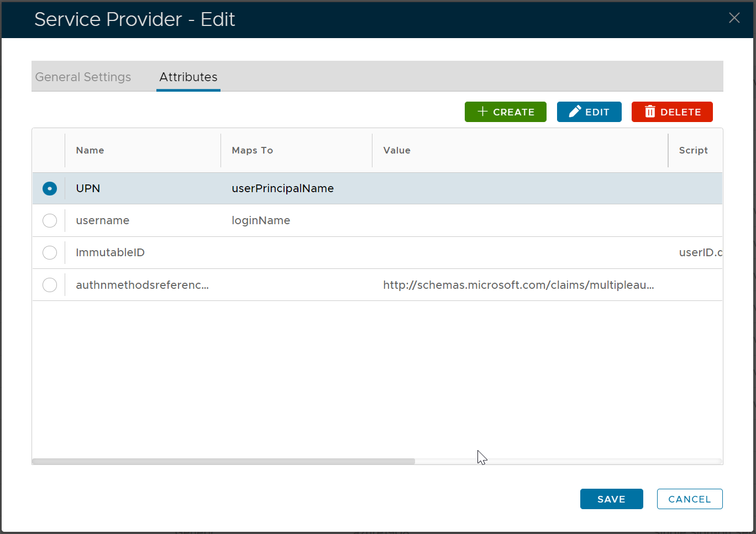The width and height of the screenshot is (756, 534).
Task: Click the schemas.microsoft.com value cell
Action: (518, 285)
